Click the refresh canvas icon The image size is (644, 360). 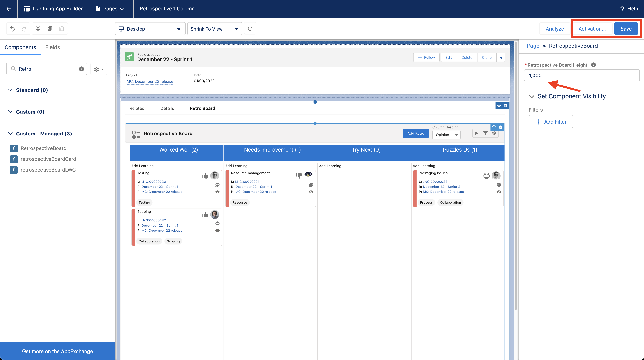(250, 29)
